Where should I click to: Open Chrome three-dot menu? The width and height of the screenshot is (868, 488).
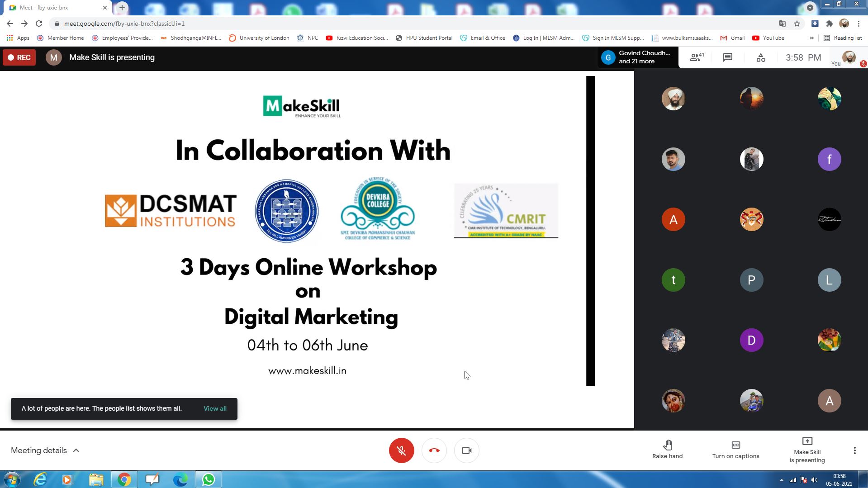coord(859,24)
